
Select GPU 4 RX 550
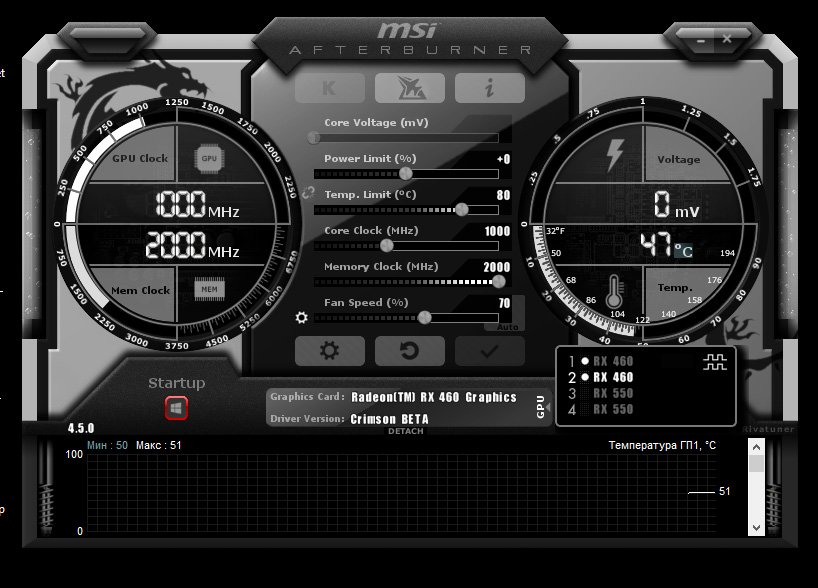point(602,410)
